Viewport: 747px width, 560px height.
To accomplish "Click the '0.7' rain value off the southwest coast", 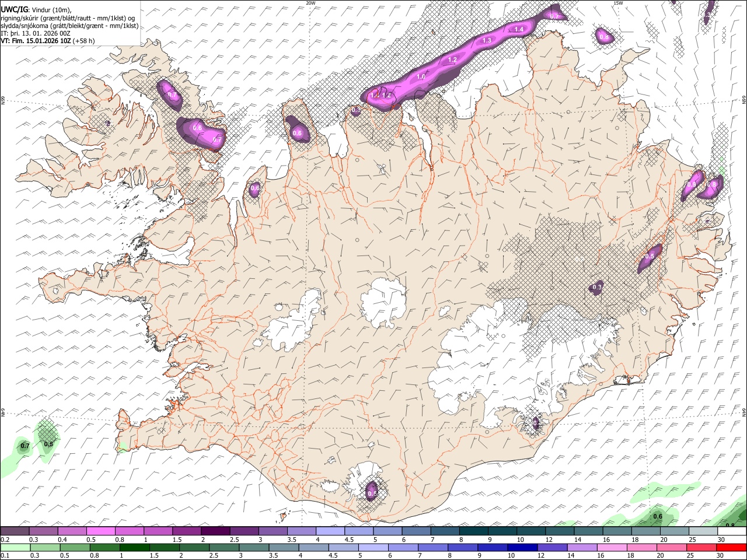I will tap(25, 446).
